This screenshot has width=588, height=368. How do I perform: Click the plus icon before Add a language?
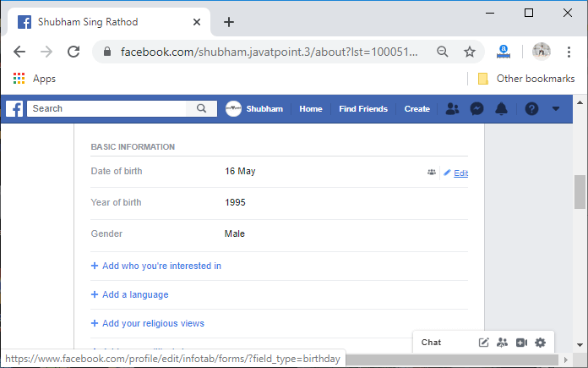click(95, 294)
